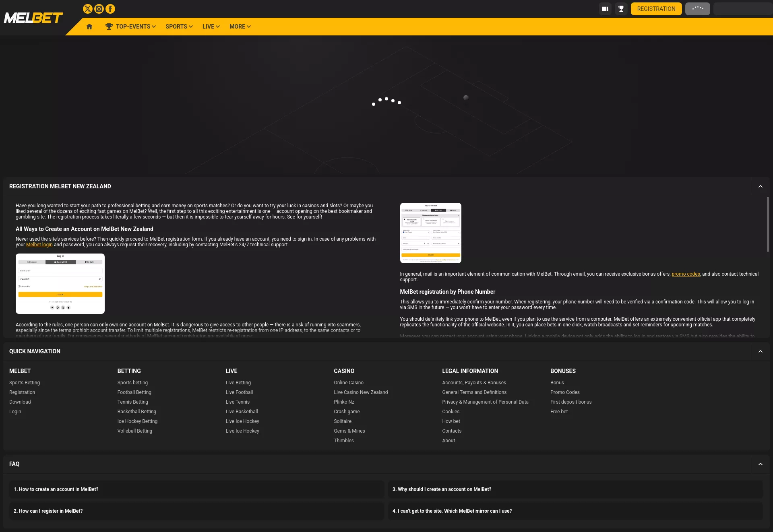Open Privacy & Management of Personal Data
Image resolution: width=773 pixels, height=532 pixels.
(485, 402)
